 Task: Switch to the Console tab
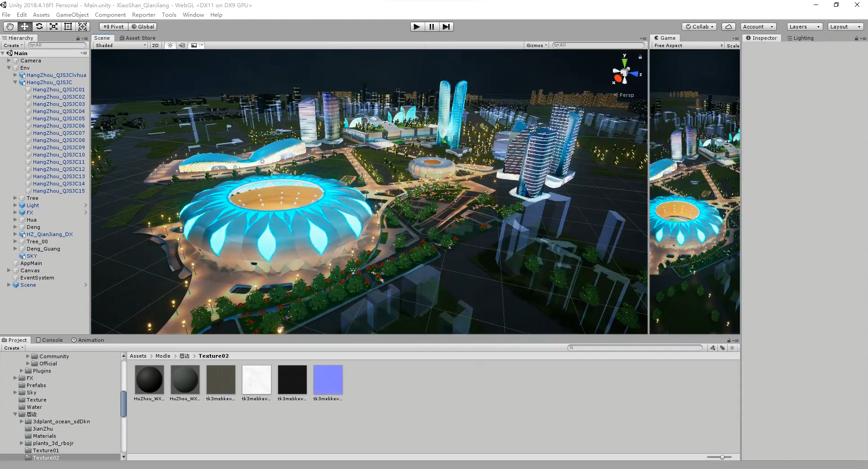[x=50, y=340]
